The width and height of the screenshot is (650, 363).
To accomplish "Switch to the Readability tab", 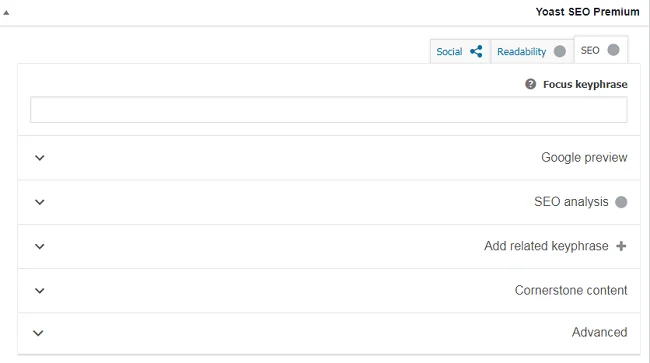I will 532,51.
